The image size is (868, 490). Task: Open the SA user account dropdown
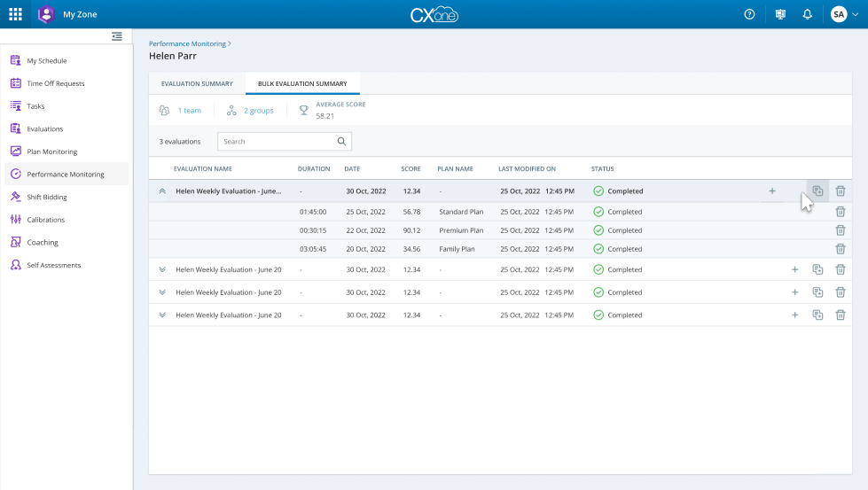tap(844, 14)
